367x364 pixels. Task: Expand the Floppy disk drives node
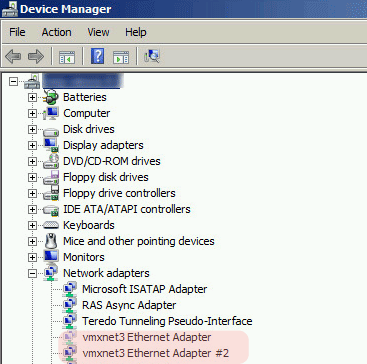coord(32,178)
